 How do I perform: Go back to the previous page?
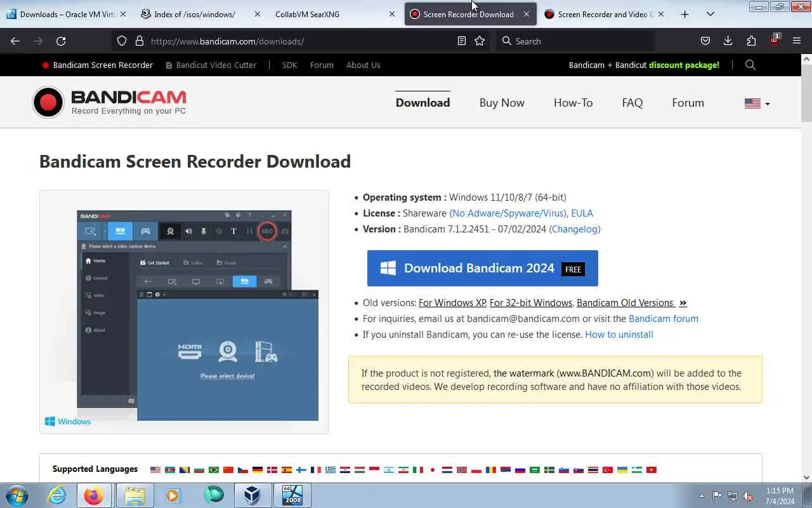(15, 41)
